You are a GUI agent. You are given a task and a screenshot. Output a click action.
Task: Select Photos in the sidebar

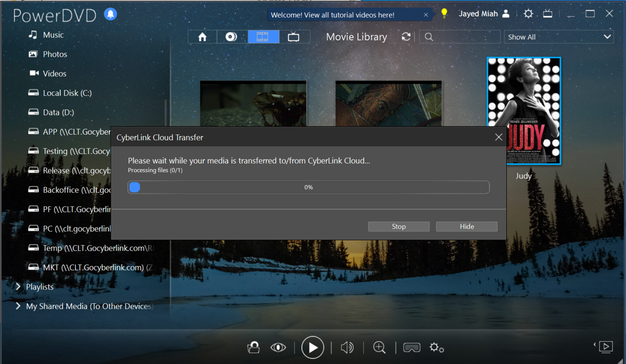point(55,54)
